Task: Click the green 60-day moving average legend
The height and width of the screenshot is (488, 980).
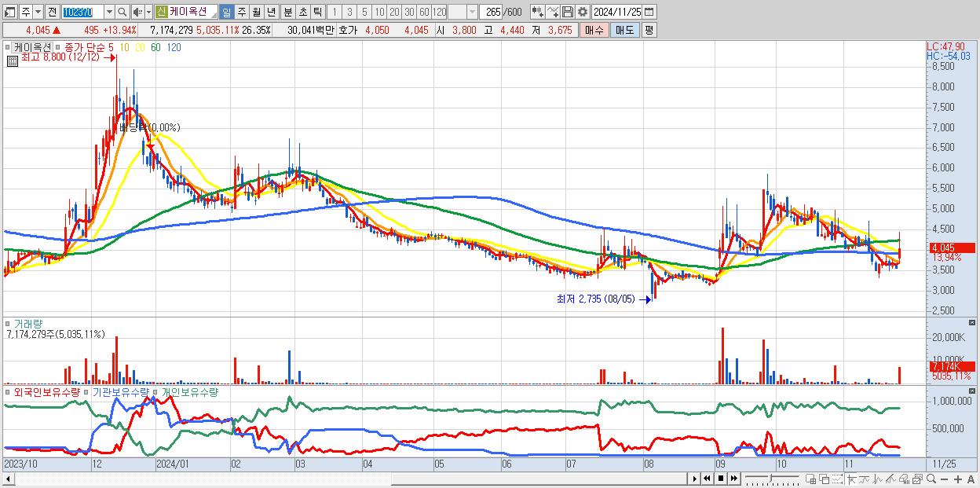Action: point(155,48)
